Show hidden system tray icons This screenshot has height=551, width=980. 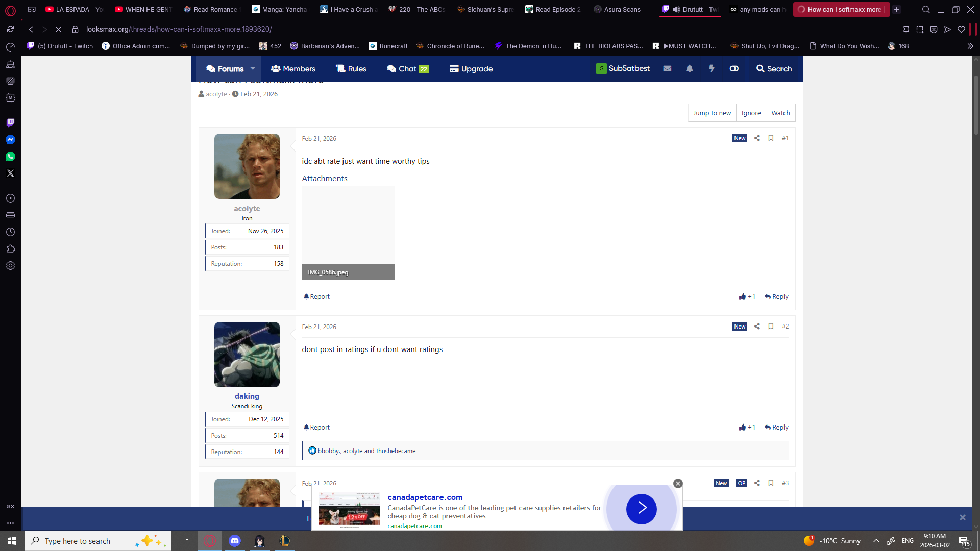876,541
